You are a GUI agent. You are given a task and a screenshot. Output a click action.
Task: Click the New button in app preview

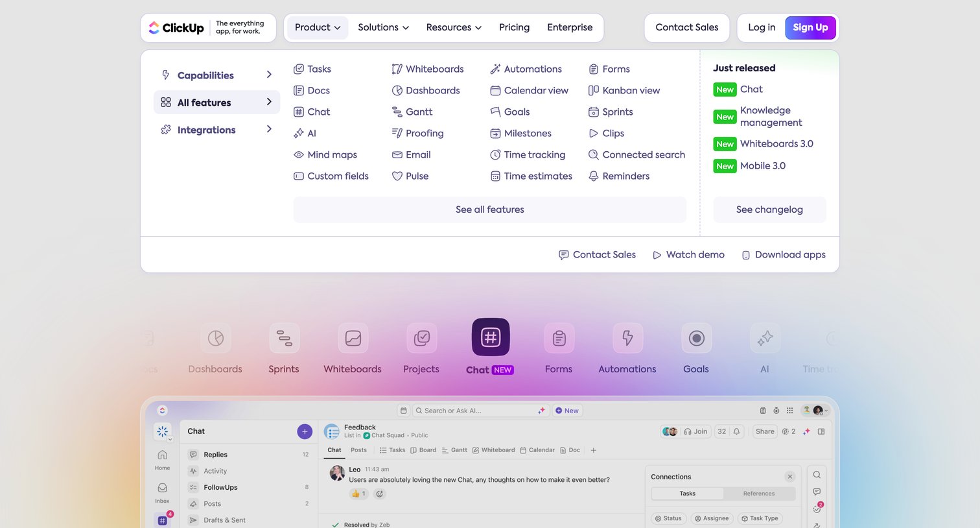click(567, 411)
